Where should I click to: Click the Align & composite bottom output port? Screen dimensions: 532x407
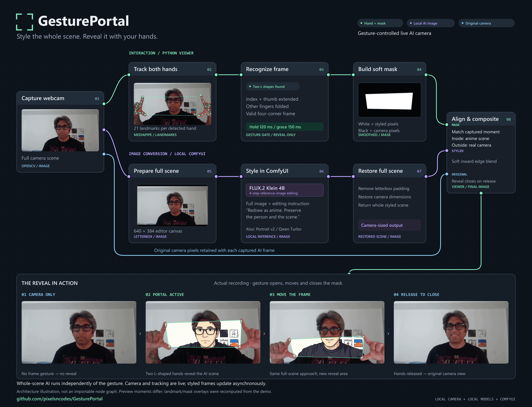[481, 193]
